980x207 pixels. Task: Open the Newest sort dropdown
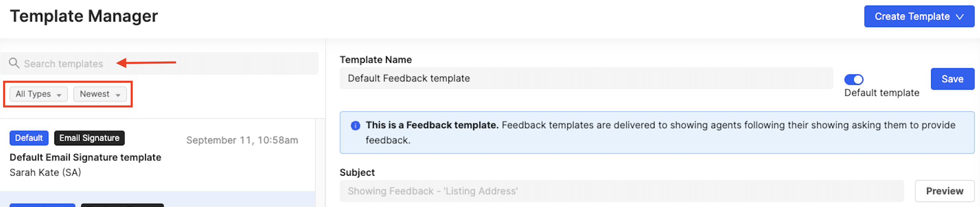tap(100, 94)
